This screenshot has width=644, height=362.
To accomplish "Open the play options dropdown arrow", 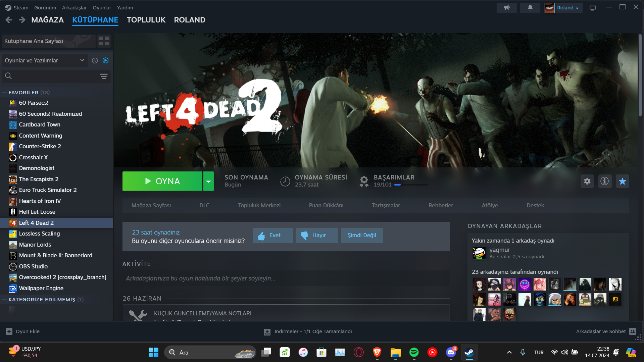I will click(x=208, y=181).
